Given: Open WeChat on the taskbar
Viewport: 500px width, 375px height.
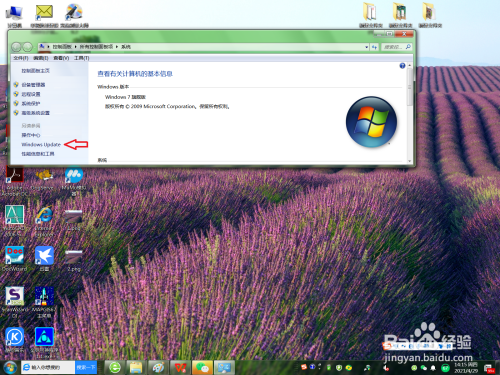Looking at the screenshot, I should tap(202, 367).
